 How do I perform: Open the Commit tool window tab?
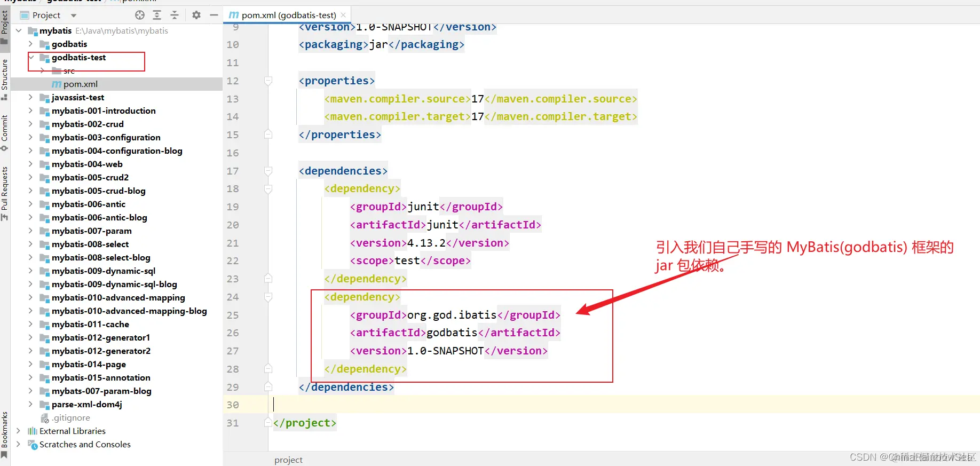point(5,132)
